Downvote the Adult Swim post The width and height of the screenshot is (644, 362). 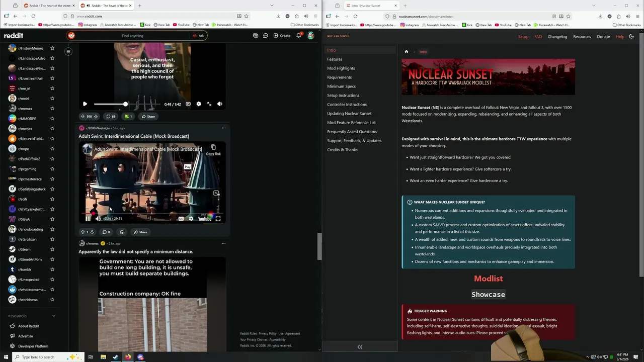click(x=92, y=232)
